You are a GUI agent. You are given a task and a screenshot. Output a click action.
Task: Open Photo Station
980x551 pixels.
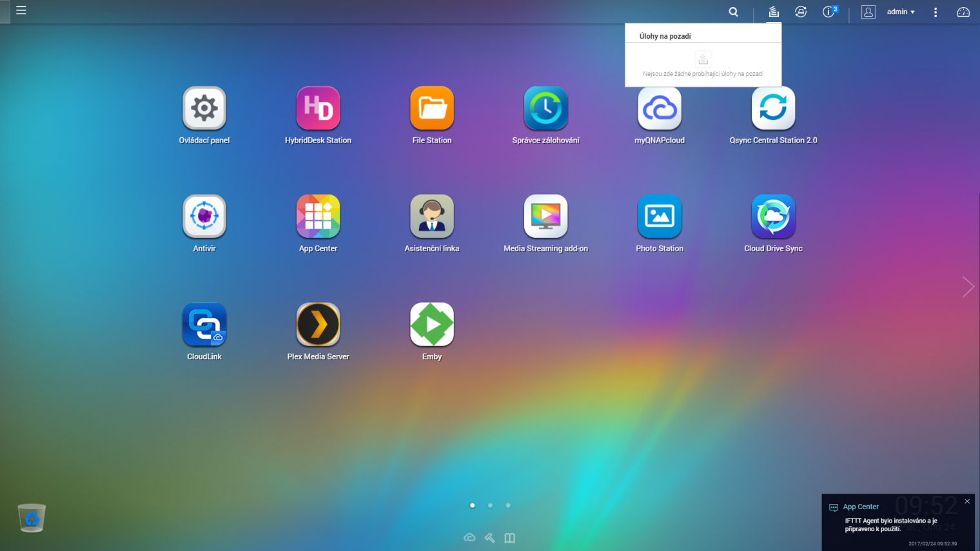click(660, 217)
